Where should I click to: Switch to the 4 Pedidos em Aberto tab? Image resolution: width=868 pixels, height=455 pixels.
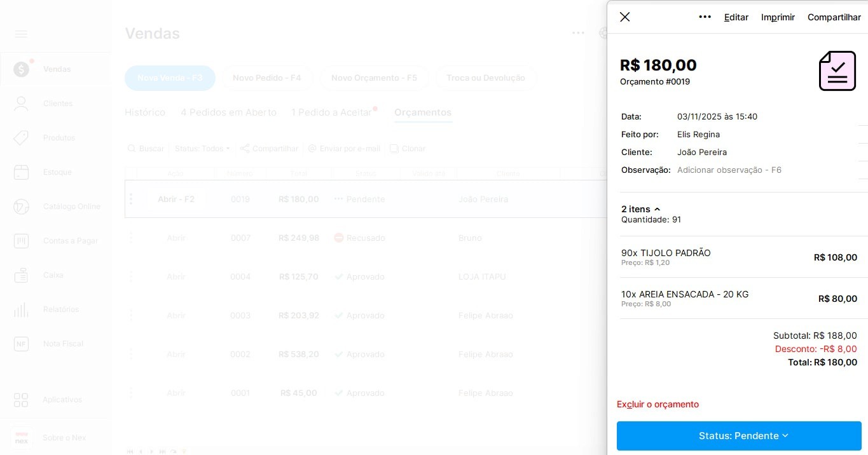(x=228, y=112)
